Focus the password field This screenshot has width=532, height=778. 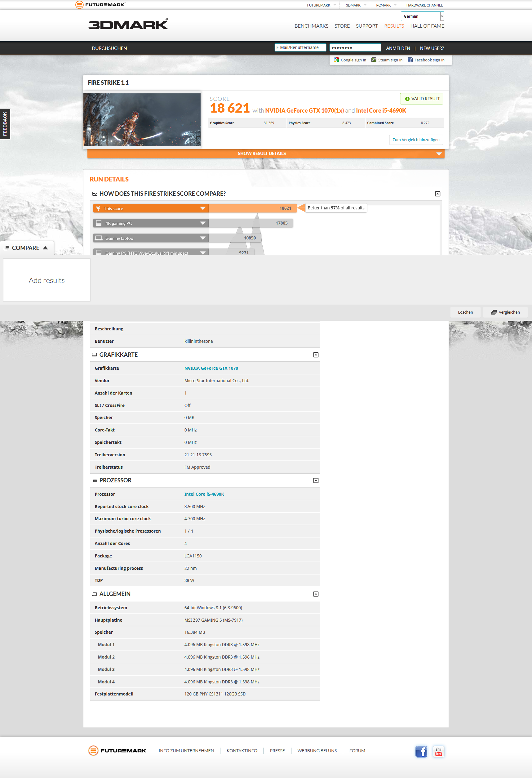[355, 47]
